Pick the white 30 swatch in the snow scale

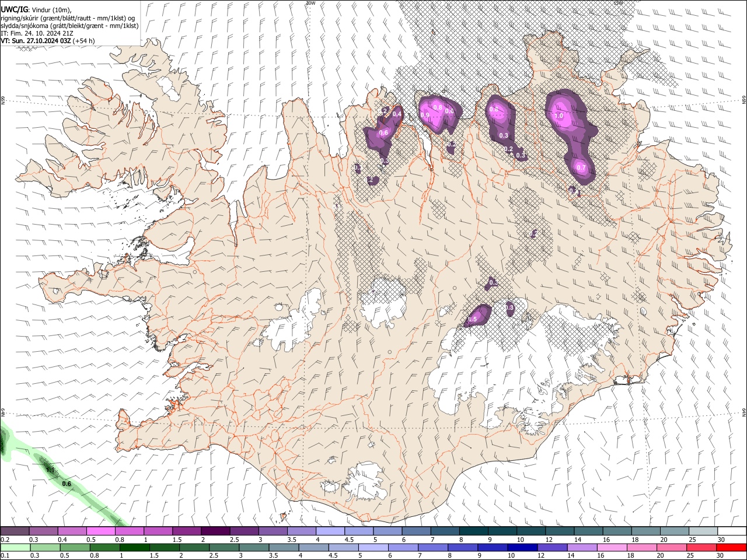pos(732,531)
